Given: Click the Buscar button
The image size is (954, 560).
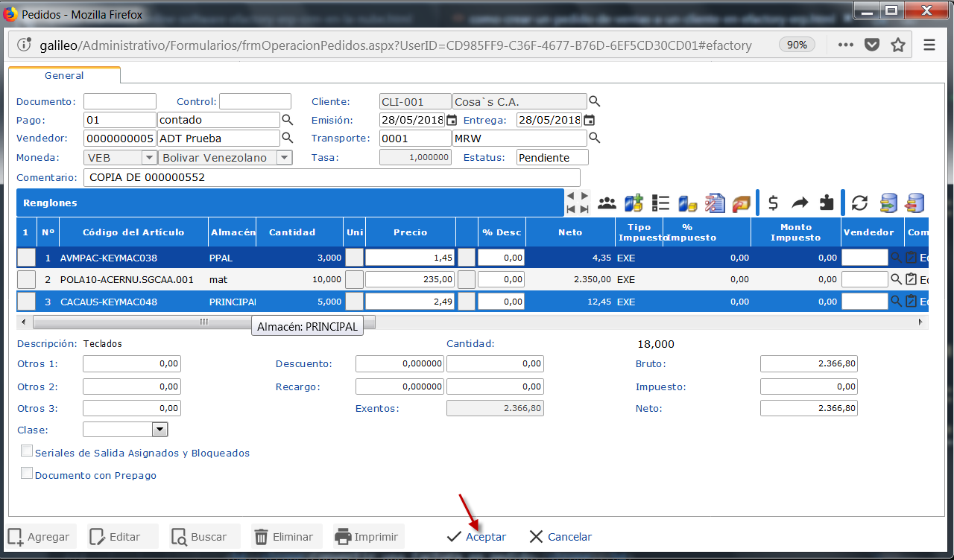Looking at the screenshot, I should 205,537.
